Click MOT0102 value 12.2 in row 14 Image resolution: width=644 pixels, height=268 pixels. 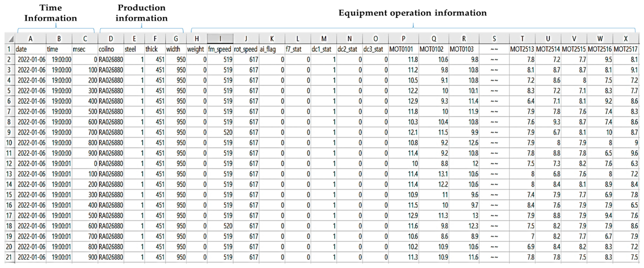click(x=434, y=184)
